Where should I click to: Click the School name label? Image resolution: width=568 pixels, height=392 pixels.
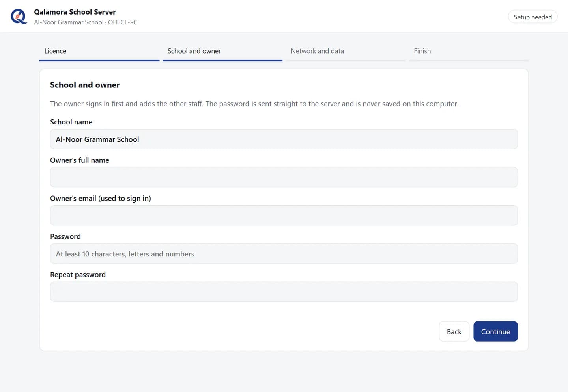(x=71, y=122)
